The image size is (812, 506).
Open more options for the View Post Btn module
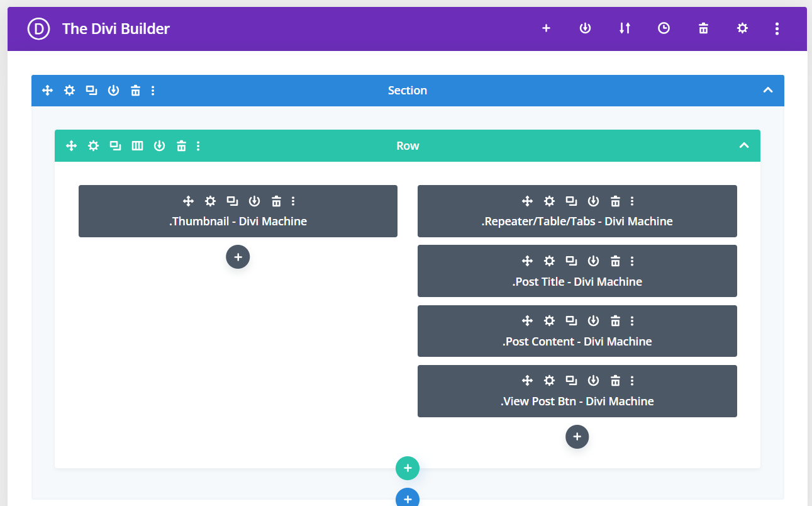pyautogui.click(x=632, y=381)
